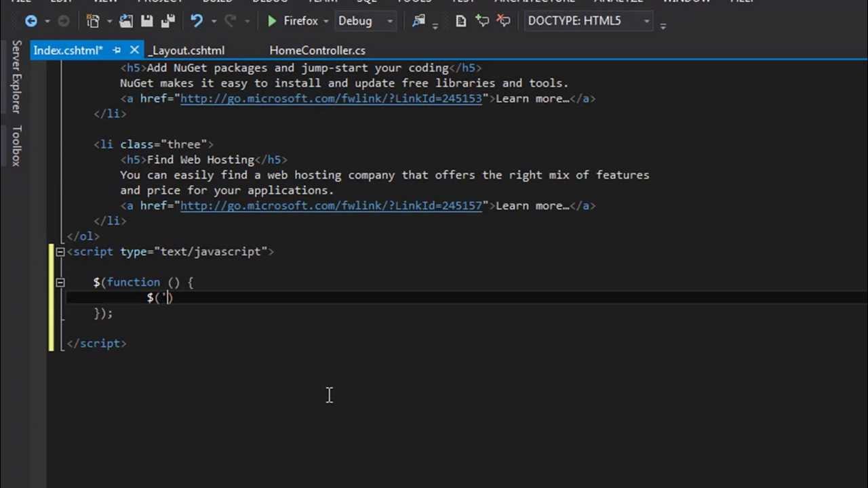Click the Firefox browser launch button
868x488 pixels.
[x=300, y=21]
